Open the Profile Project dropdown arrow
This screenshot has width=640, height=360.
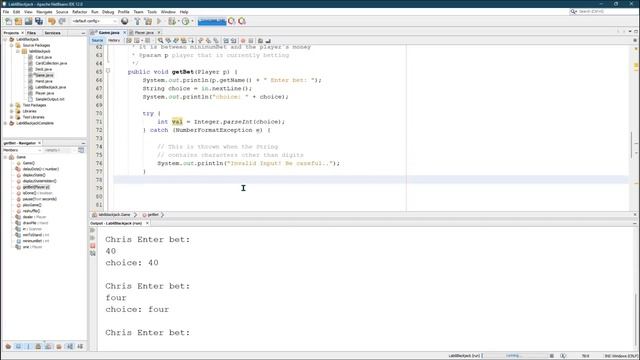[192, 21]
